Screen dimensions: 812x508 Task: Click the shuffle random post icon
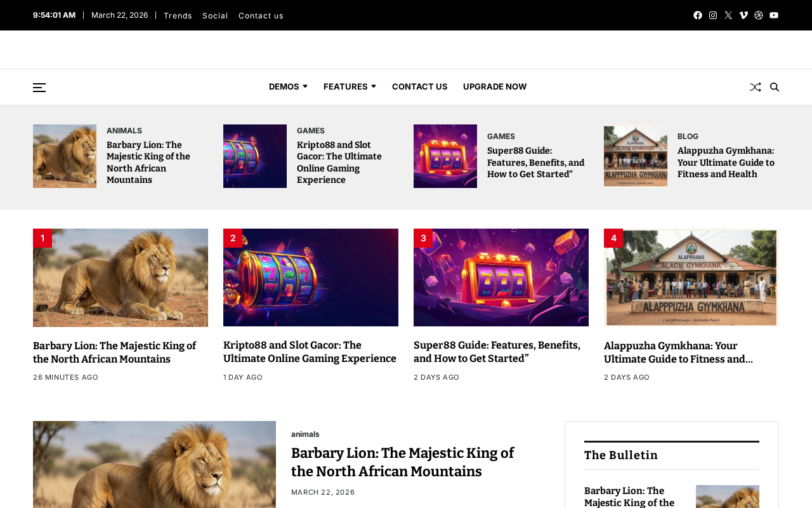click(x=755, y=87)
